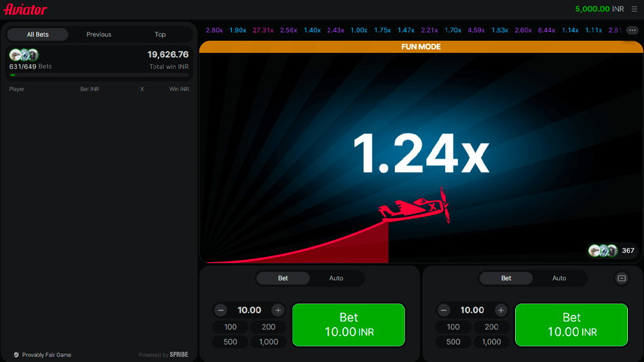Place the left green Bet 10.00 INR
The height and width of the screenshot is (362, 644).
[348, 325]
